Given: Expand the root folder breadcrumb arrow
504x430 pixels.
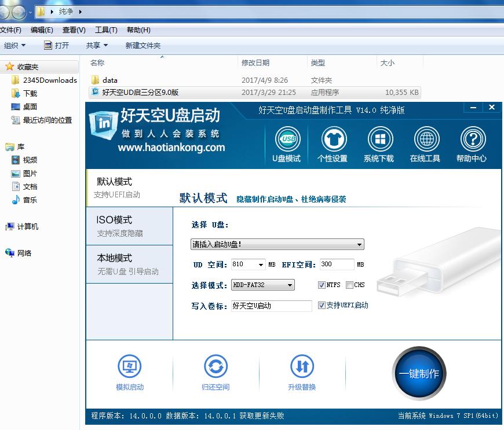Looking at the screenshot, I should 52,12.
